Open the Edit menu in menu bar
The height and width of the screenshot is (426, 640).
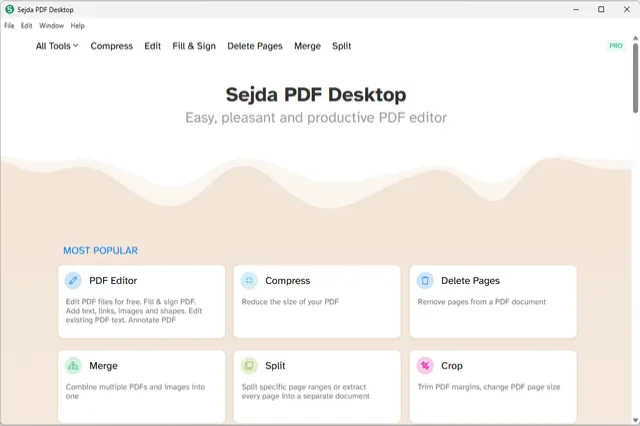click(27, 26)
